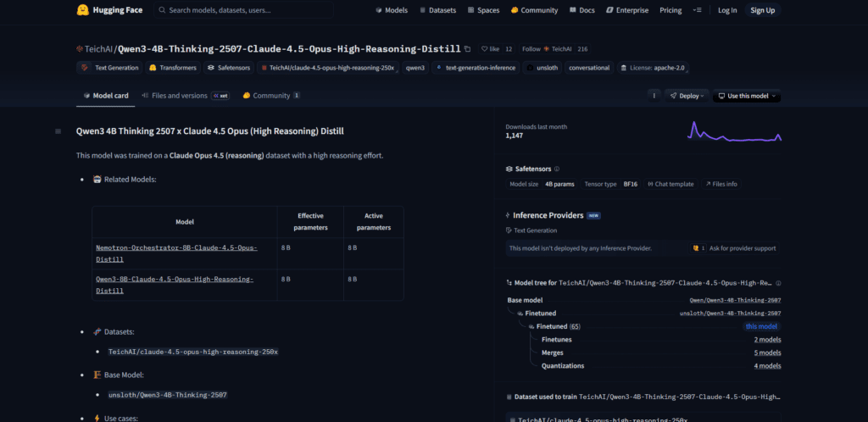Click the info icon beside Model tree heading
Screen dimensions: 868x422
tap(778, 283)
